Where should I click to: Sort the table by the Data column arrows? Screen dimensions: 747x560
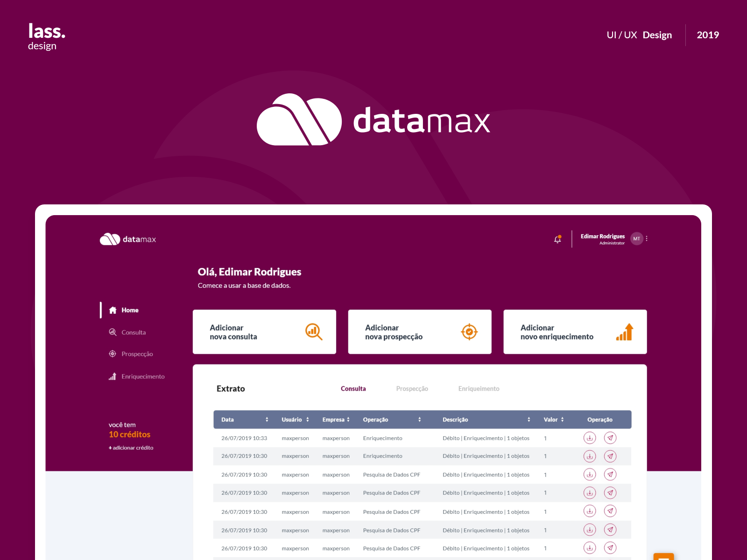coord(267,419)
